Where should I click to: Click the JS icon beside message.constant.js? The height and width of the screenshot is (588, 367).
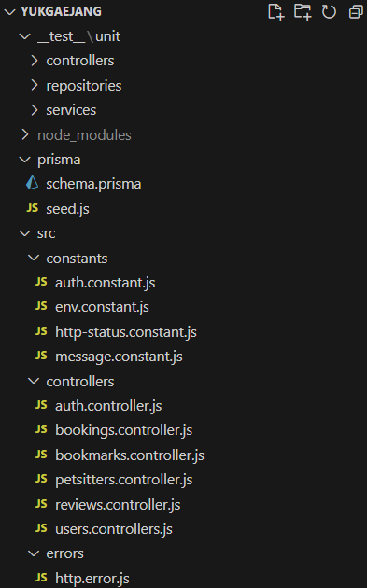pos(41,356)
